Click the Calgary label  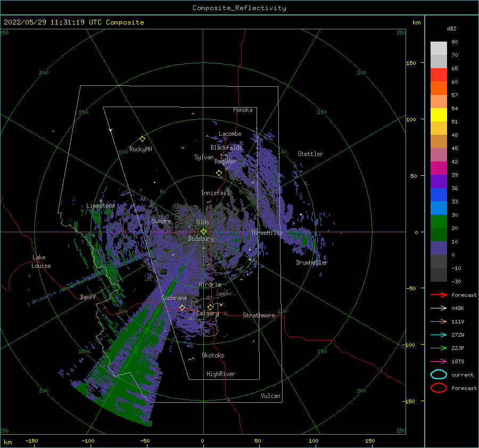coord(208,313)
